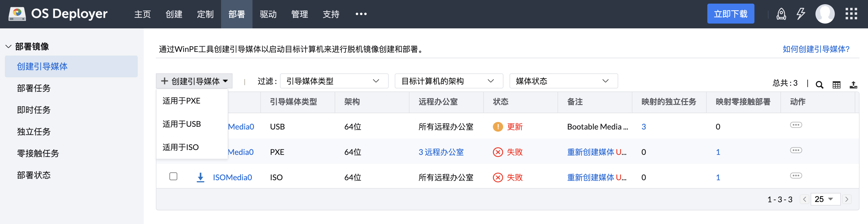
Task: Expand the 媒体状态 filter dropdown
Action: tap(563, 81)
